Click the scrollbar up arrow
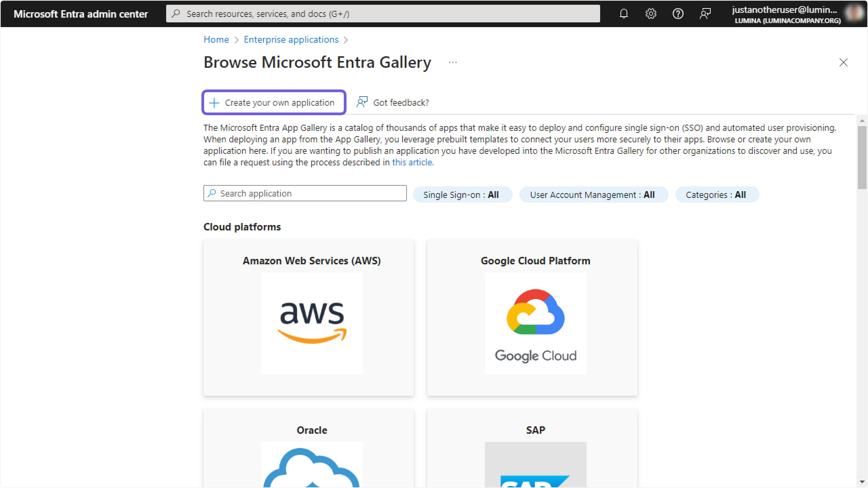868x488 pixels. pyautogui.click(x=862, y=121)
